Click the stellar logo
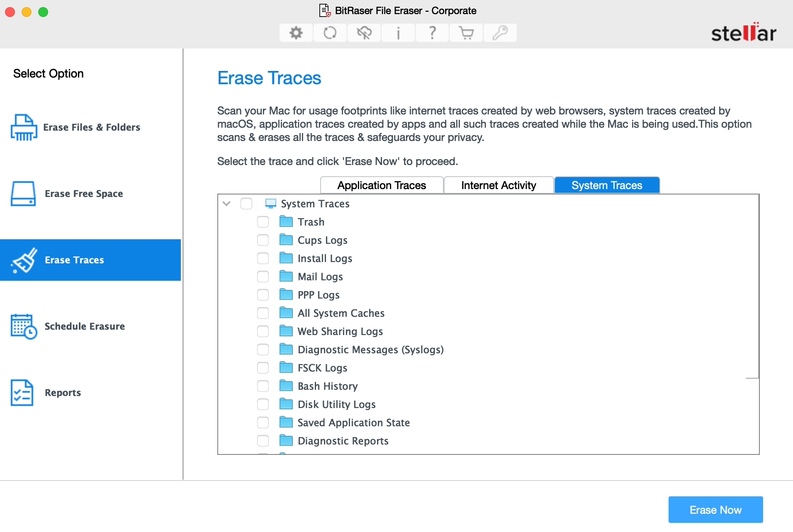Viewport: 793px width, 532px height. (x=744, y=32)
